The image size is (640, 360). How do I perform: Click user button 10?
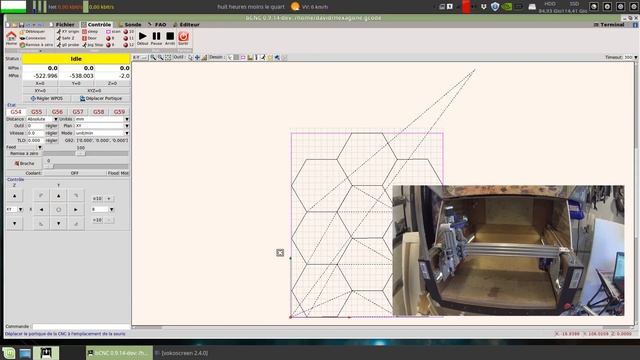pyautogui.click(x=129, y=31)
